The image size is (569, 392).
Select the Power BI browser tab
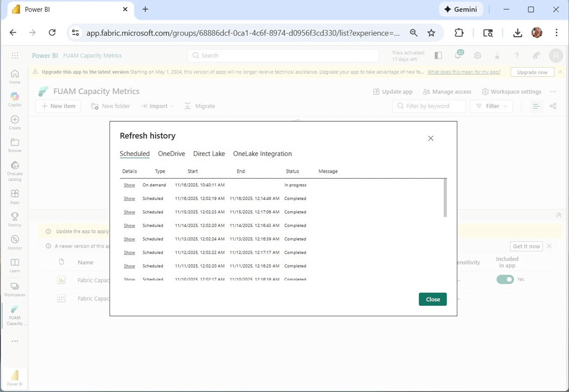tap(71, 10)
